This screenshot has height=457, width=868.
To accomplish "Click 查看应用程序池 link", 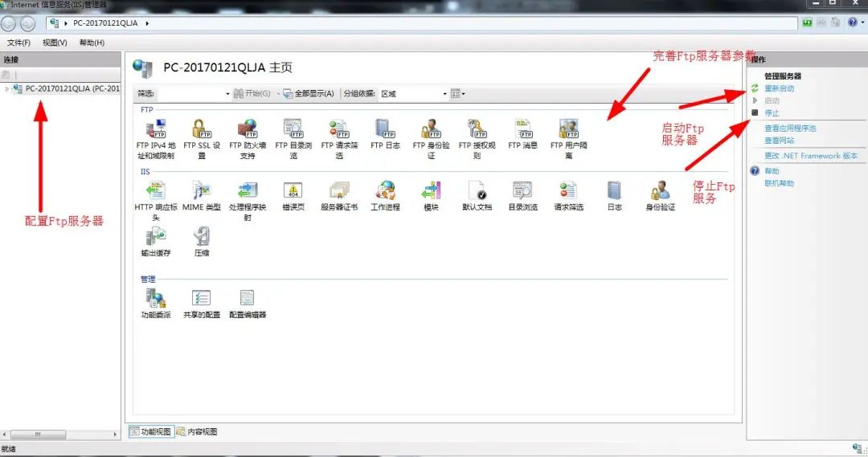I will tap(790, 128).
